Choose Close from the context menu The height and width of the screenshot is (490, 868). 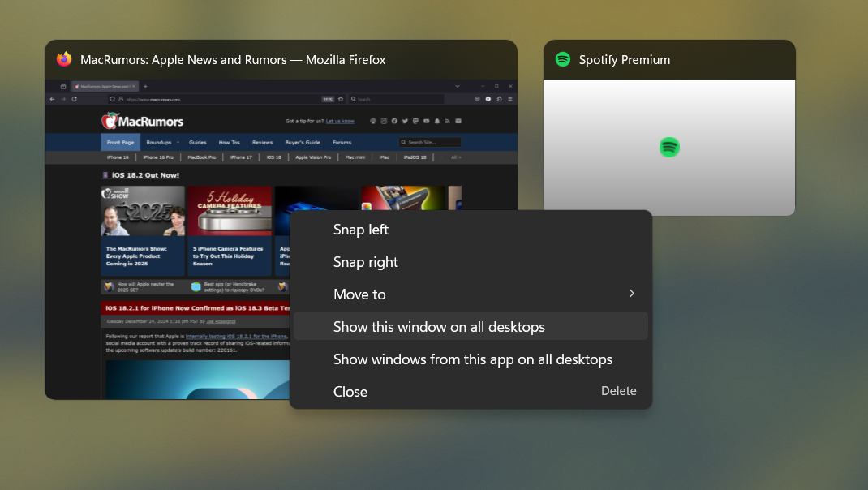(x=350, y=391)
